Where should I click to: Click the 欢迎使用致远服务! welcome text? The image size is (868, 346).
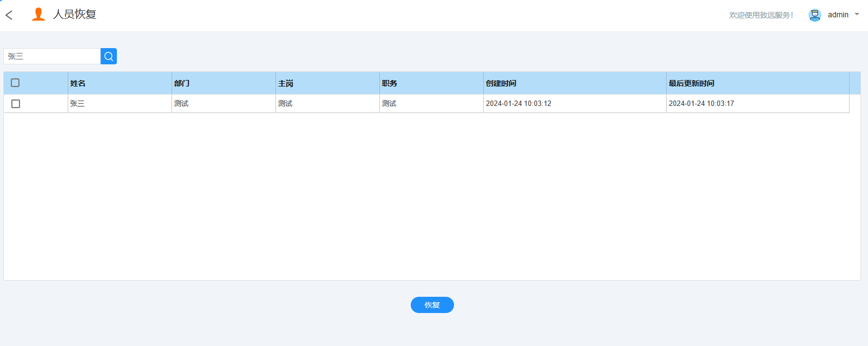tap(761, 15)
